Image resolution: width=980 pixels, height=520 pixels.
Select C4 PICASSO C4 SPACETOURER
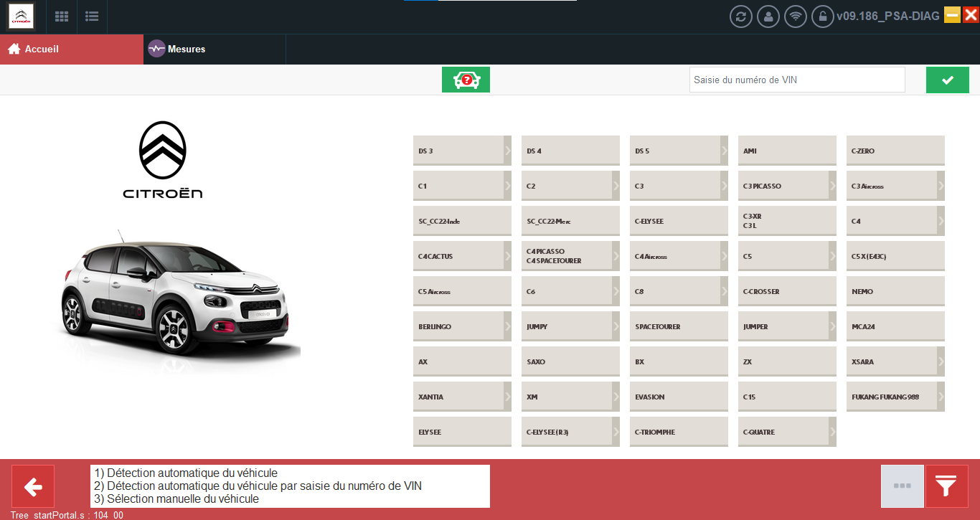[570, 256]
